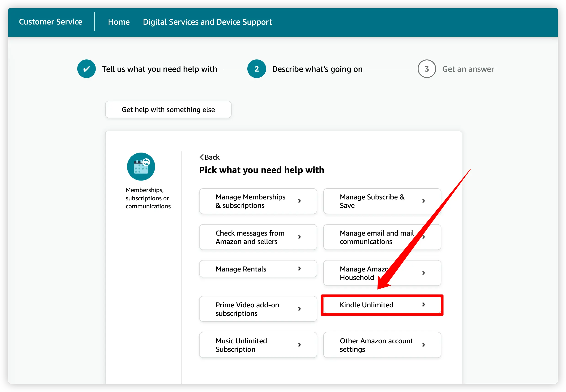The image size is (566, 392).
Task: Select Manage Memberships & subscriptions
Action: tap(258, 201)
